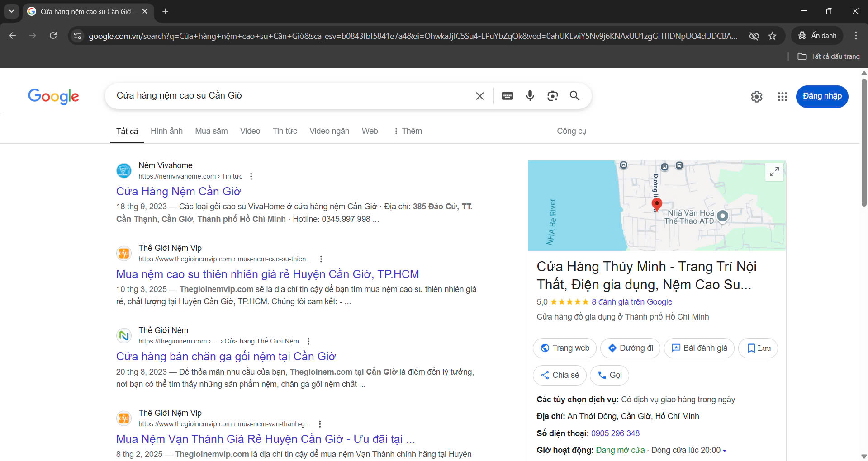This screenshot has width=868, height=461.
Task: Open a new tab with the plus icon
Action: coord(166,11)
